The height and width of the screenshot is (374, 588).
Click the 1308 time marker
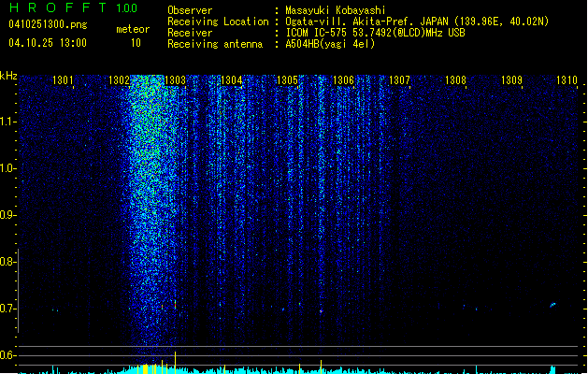(x=455, y=80)
